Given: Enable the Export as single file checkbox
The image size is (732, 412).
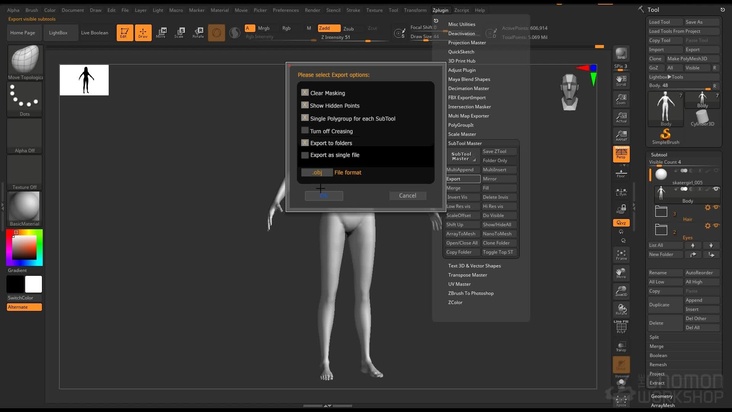Looking at the screenshot, I should [305, 155].
